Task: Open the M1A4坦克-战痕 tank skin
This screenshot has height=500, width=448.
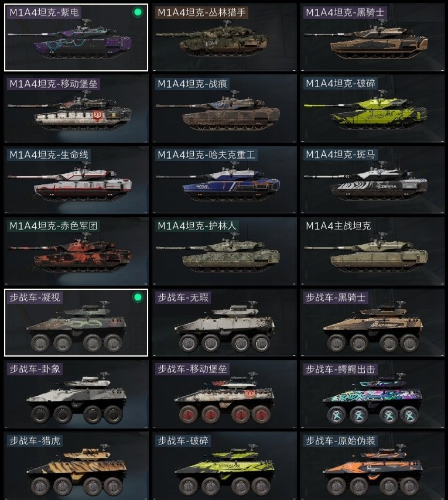Action: pos(224,108)
